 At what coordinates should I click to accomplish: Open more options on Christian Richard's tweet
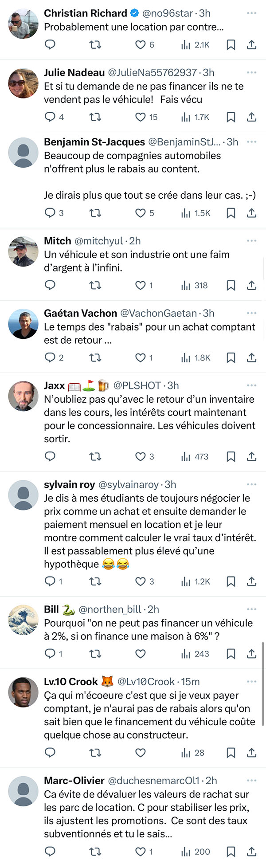pos(251,13)
